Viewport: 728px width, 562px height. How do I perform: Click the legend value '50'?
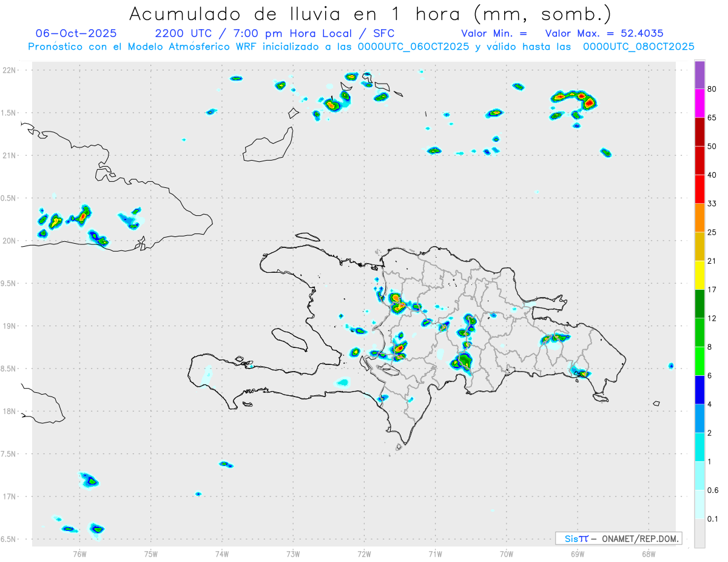[x=712, y=146]
